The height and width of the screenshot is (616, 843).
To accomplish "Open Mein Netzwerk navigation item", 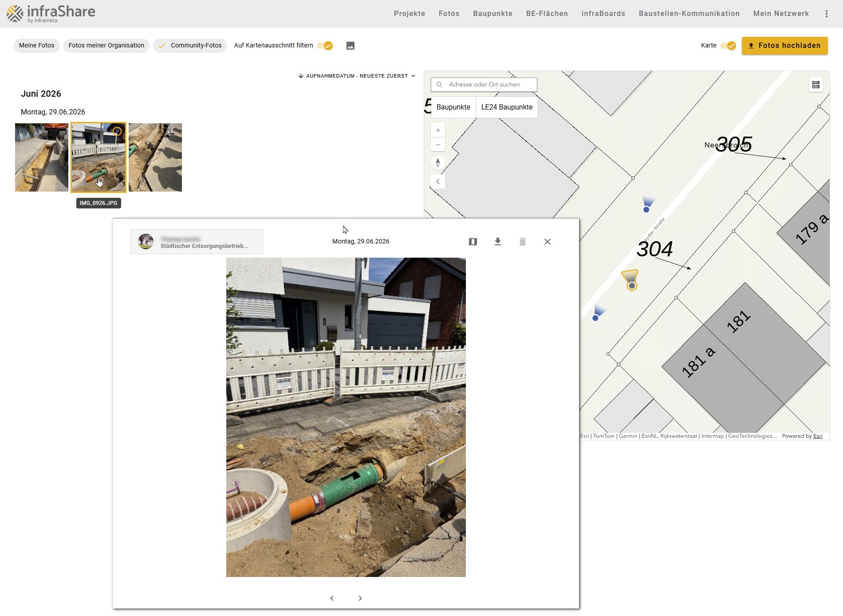I will coord(781,14).
